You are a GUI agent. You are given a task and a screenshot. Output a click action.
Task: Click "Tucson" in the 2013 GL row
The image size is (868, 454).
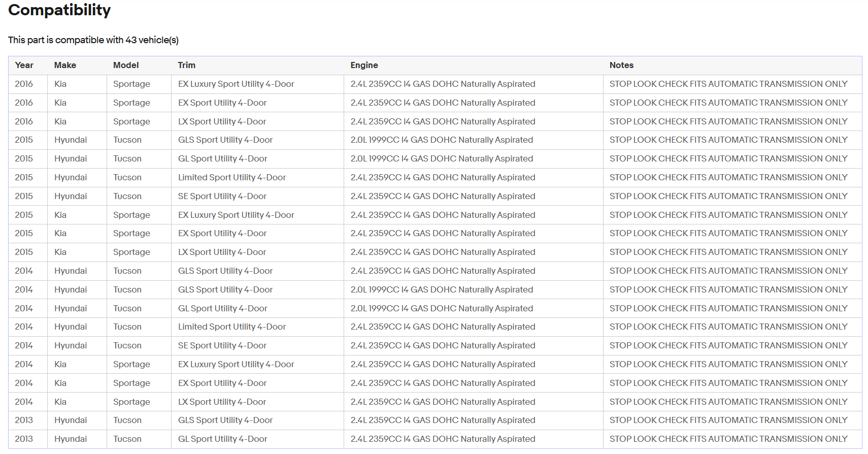coord(127,439)
